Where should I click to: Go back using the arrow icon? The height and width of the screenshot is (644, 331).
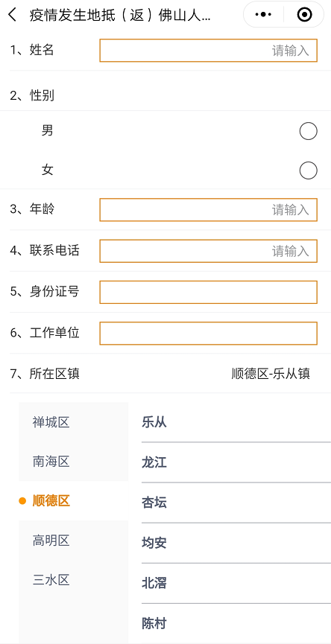click(x=13, y=15)
